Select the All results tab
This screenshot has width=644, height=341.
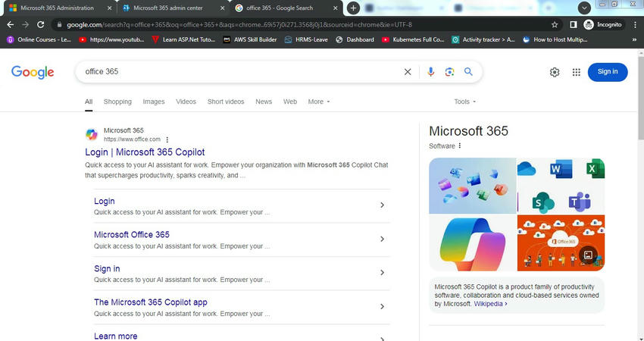89,102
